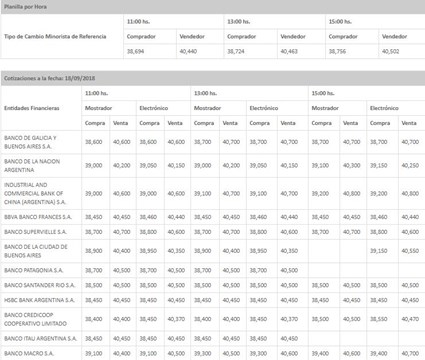Select 'BANCO SANTANDER RIO S.A.' row
Image resolution: width=425 pixels, height=360 pixels.
click(212, 285)
